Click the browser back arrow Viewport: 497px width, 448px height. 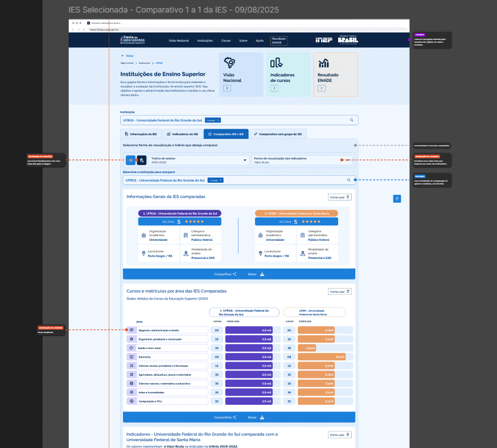(73, 30)
